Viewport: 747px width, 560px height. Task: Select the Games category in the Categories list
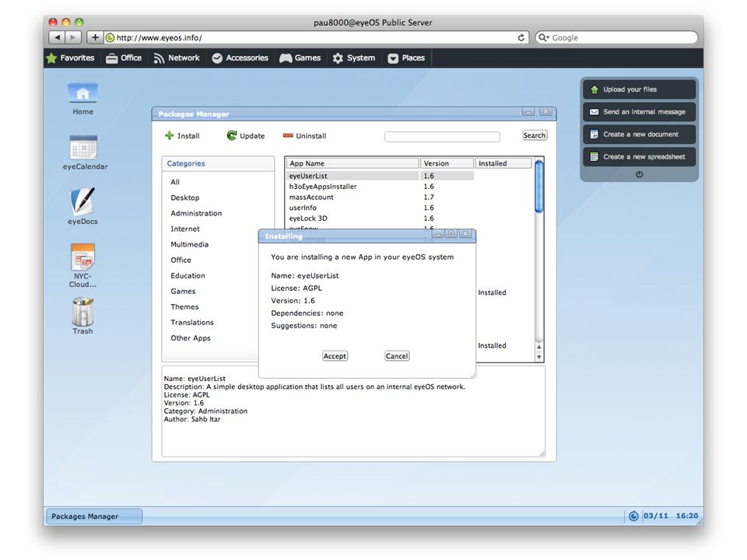click(184, 292)
